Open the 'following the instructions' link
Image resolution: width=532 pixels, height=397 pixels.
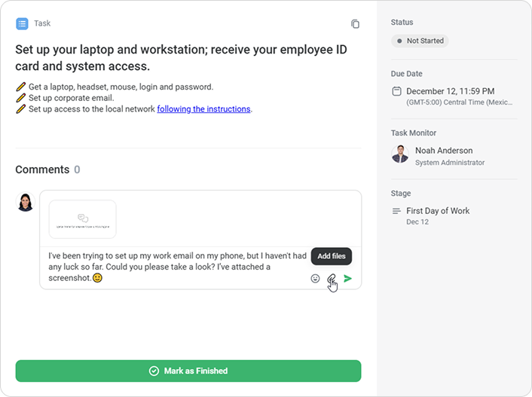203,109
